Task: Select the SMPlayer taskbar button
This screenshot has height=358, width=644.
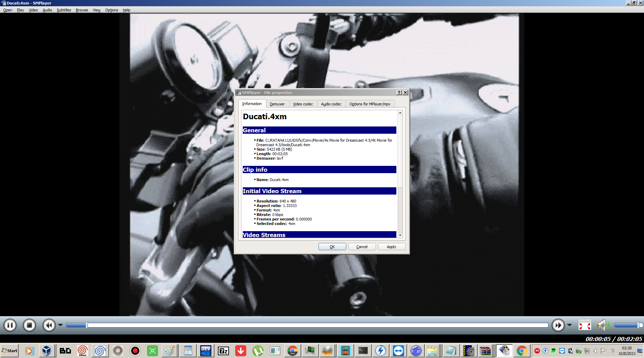Action: 504,351
